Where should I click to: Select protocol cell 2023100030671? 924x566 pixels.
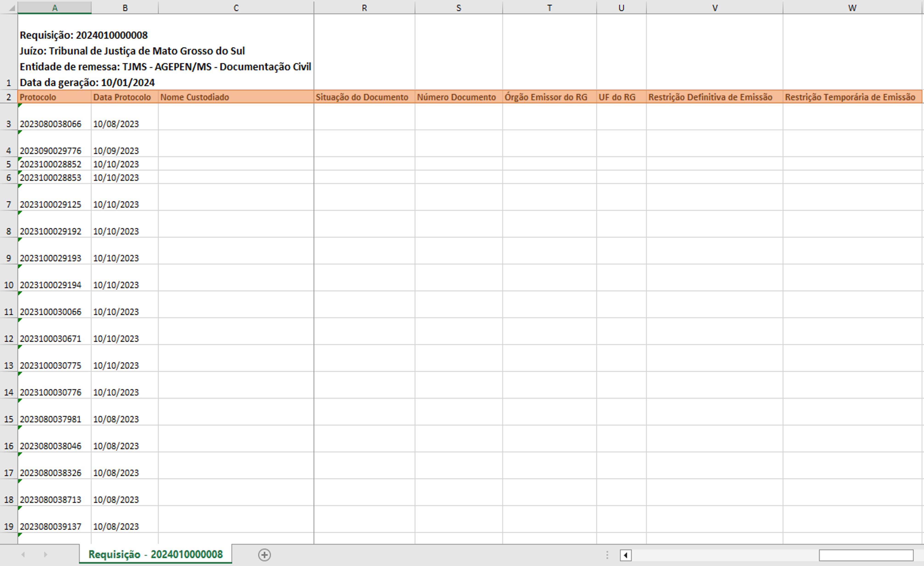pos(54,332)
